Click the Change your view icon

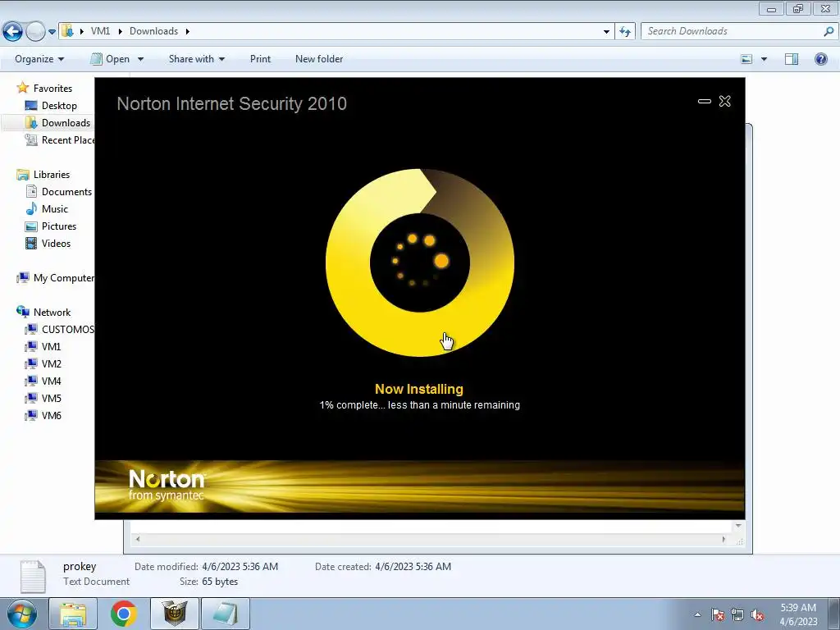(746, 59)
